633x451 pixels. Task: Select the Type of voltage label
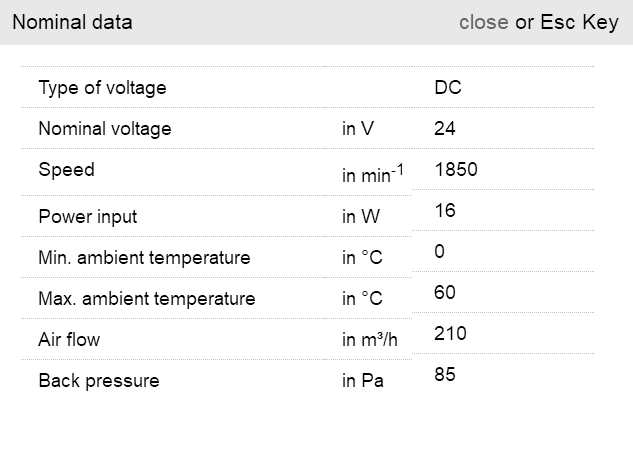tap(102, 88)
